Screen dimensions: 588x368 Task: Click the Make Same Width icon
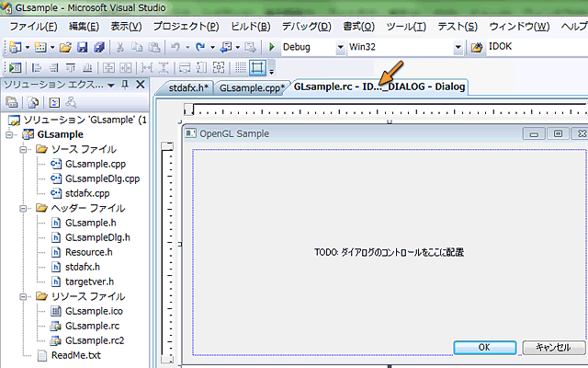tap(185, 68)
